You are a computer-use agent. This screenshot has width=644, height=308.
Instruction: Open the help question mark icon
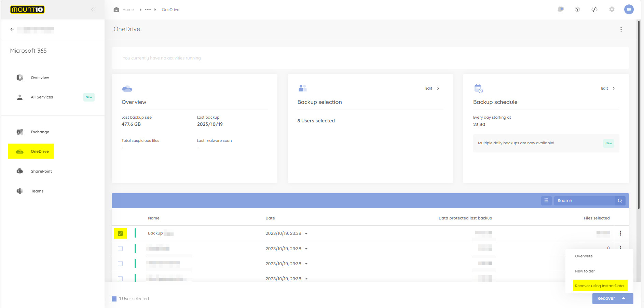click(577, 10)
